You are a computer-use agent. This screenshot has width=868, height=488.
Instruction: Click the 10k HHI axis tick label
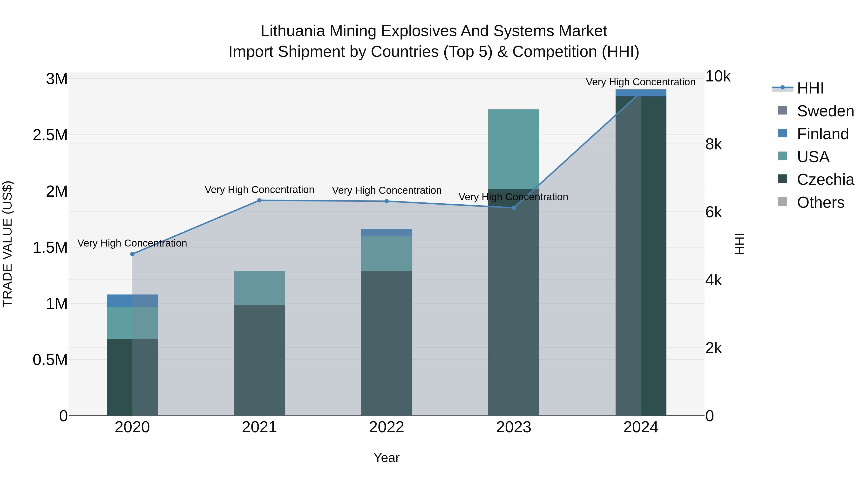point(718,76)
